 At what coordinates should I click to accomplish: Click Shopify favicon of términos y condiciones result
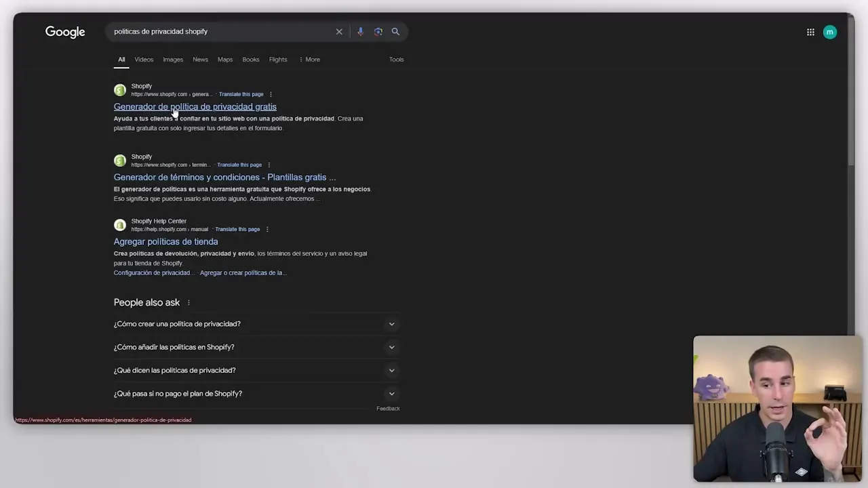[120, 161]
